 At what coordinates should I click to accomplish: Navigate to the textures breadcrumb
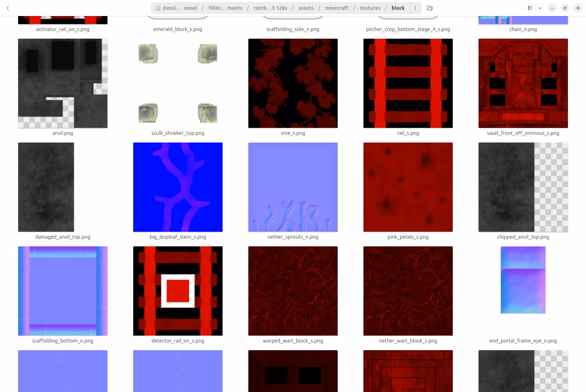pyautogui.click(x=370, y=8)
